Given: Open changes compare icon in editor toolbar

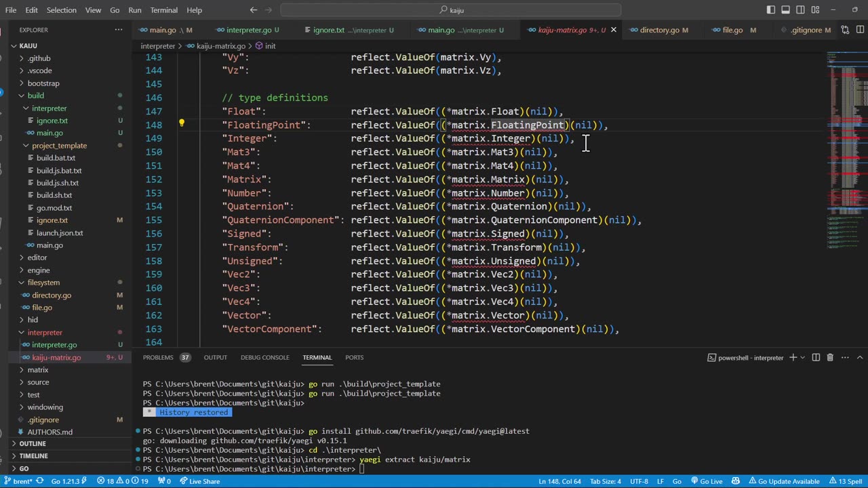Looking at the screenshot, I should [x=845, y=30].
